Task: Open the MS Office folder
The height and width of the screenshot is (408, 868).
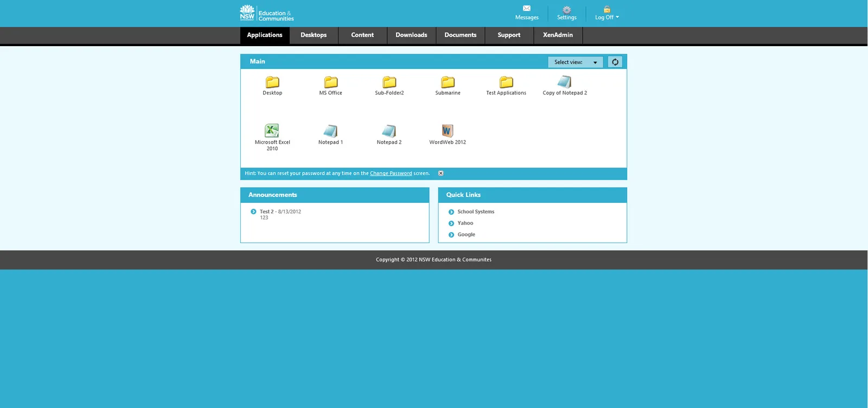Action: pos(331,82)
